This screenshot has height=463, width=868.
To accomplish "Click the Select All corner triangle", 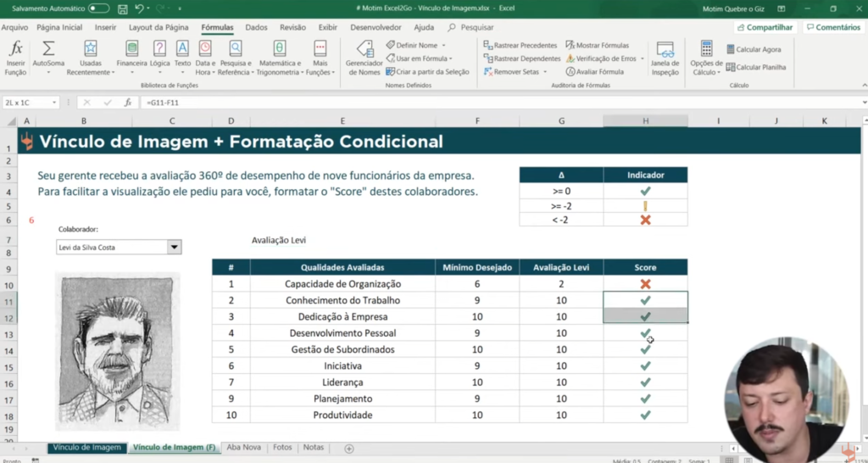I will click(x=10, y=120).
